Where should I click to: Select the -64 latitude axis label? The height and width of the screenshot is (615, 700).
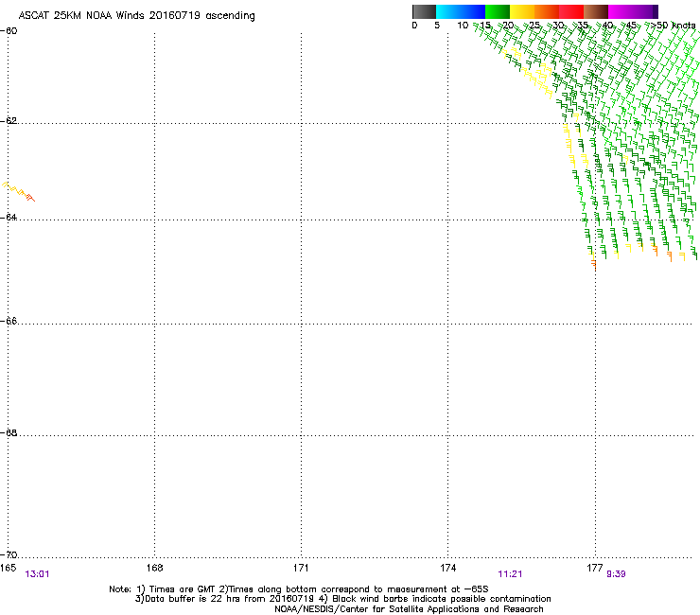tap(9, 218)
